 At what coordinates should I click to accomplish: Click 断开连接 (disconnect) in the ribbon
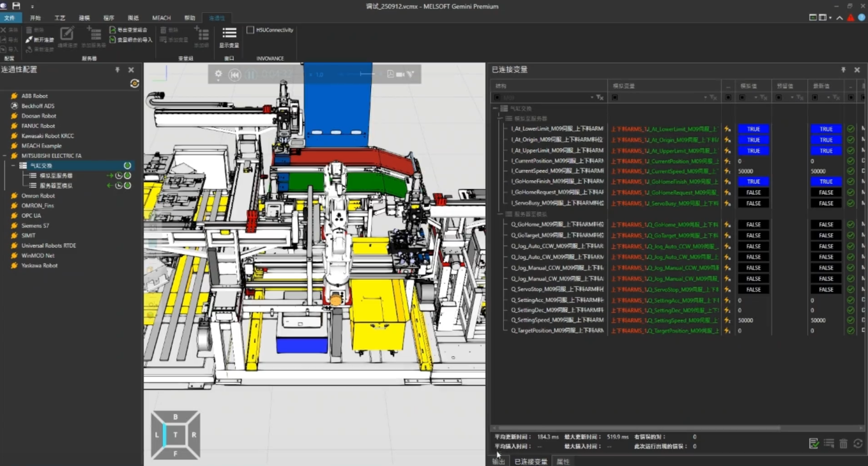point(40,40)
